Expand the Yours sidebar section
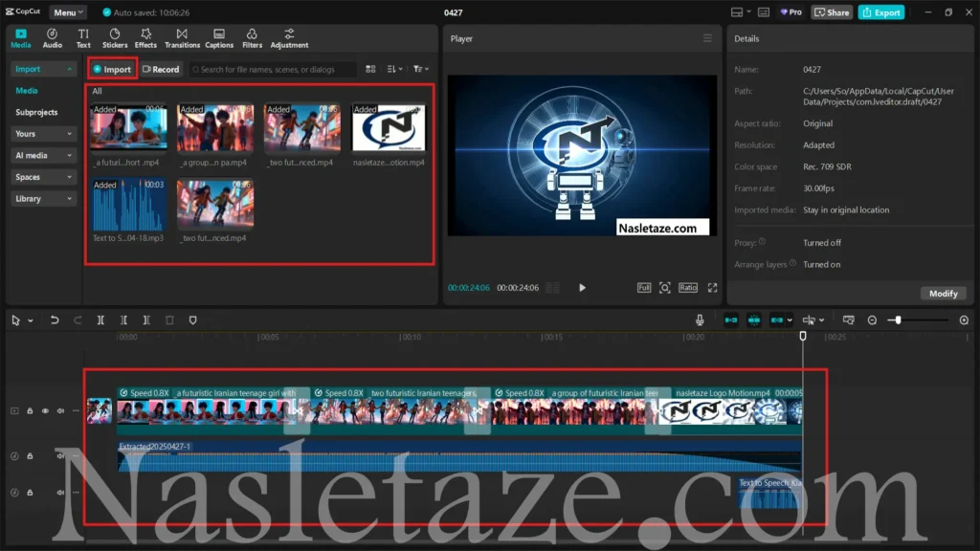The image size is (980, 551). (42, 134)
